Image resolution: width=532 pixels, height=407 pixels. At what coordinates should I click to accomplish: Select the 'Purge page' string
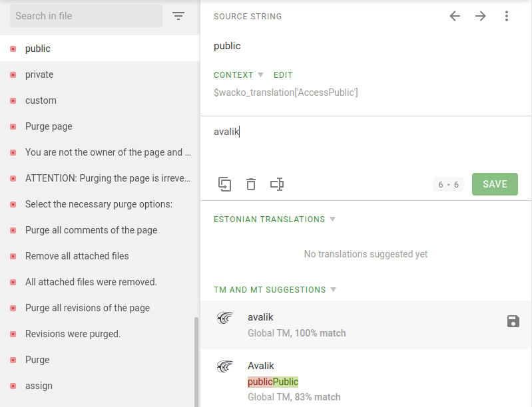tap(49, 126)
